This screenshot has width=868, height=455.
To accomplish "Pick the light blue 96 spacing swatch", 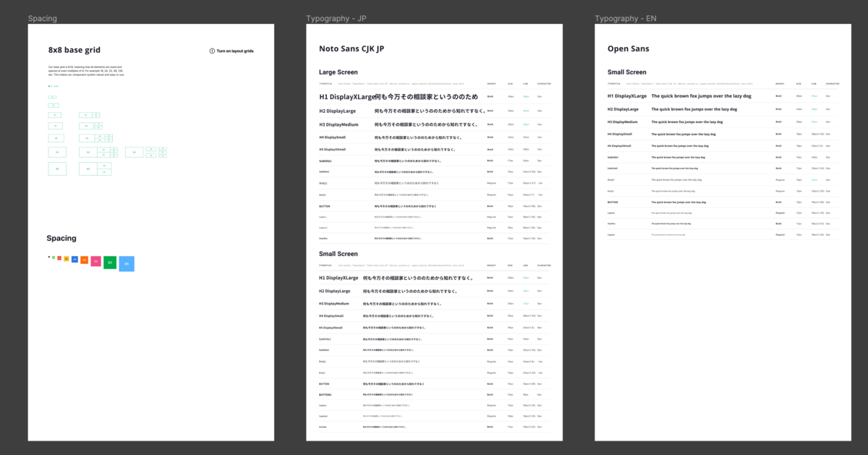I will [x=127, y=264].
